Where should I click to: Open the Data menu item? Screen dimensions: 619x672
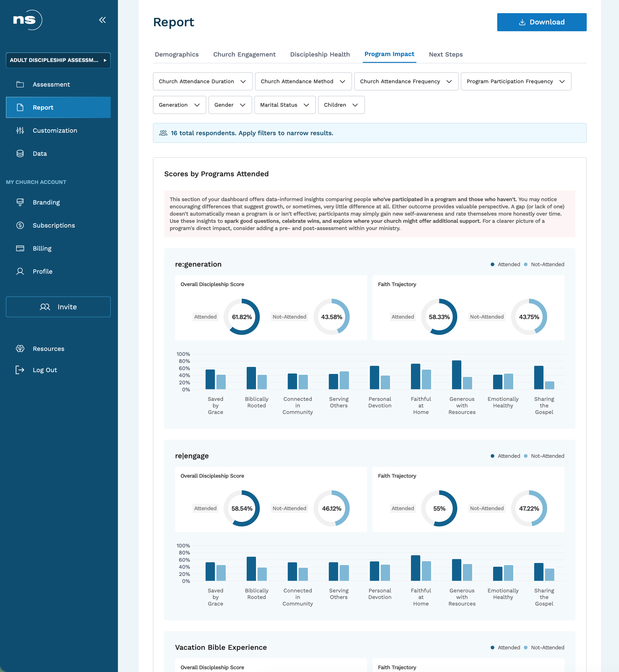58,154
